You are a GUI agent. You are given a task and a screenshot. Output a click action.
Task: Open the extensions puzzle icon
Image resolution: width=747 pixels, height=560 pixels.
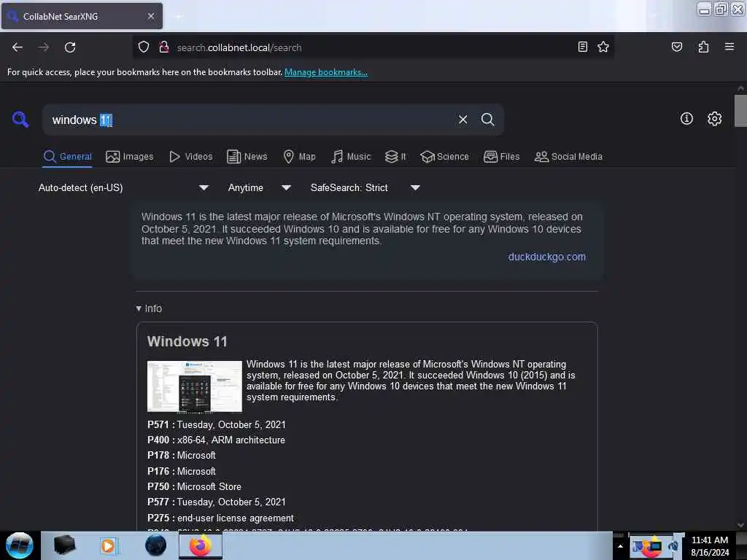pyautogui.click(x=703, y=47)
